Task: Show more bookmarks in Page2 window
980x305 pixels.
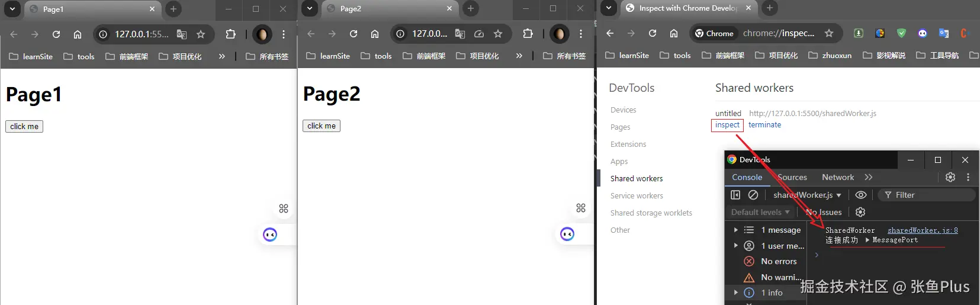Action: [519, 56]
